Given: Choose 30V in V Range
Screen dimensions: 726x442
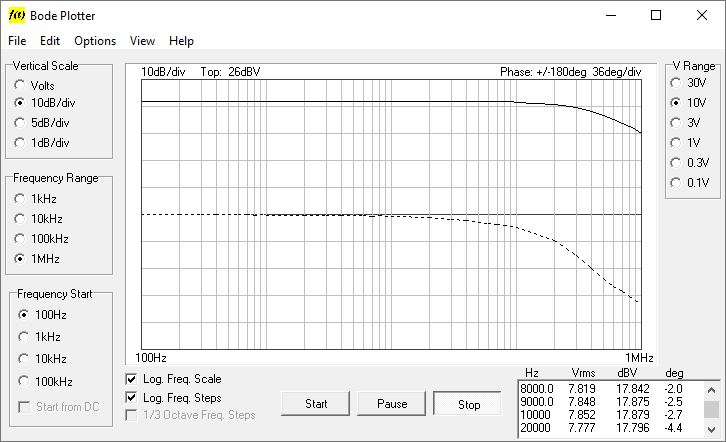Looking at the screenshot, I should pyautogui.click(x=676, y=83).
